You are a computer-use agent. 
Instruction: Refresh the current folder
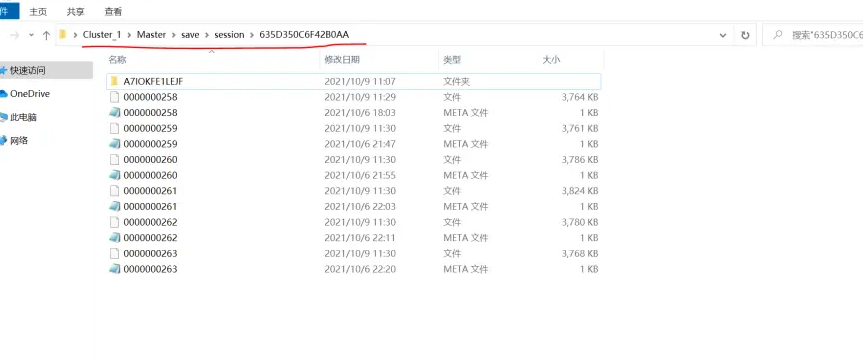pyautogui.click(x=745, y=35)
